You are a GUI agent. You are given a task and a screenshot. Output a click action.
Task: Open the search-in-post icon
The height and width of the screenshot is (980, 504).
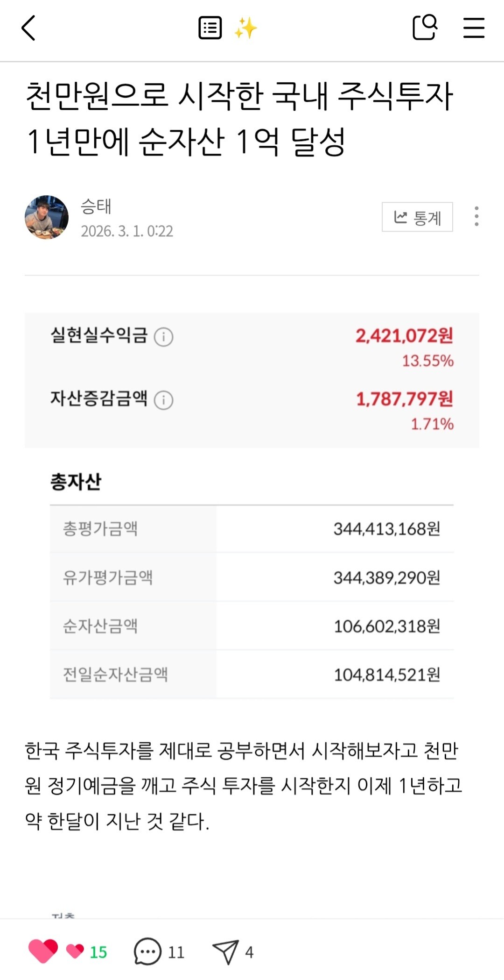click(425, 28)
